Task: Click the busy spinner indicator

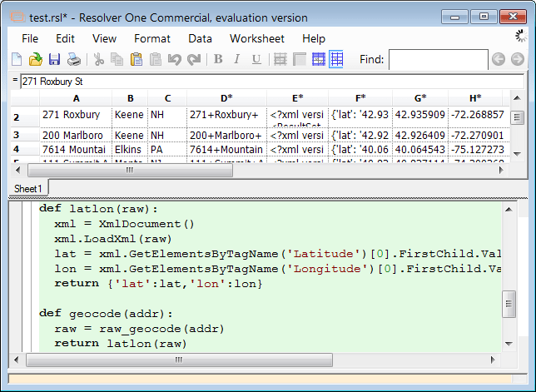Action: coord(521,36)
